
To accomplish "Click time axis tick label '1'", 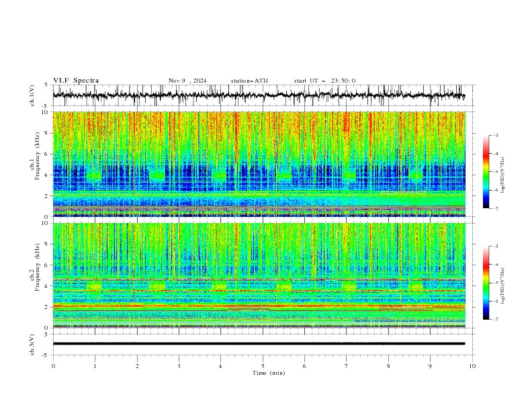I will [x=95, y=366].
